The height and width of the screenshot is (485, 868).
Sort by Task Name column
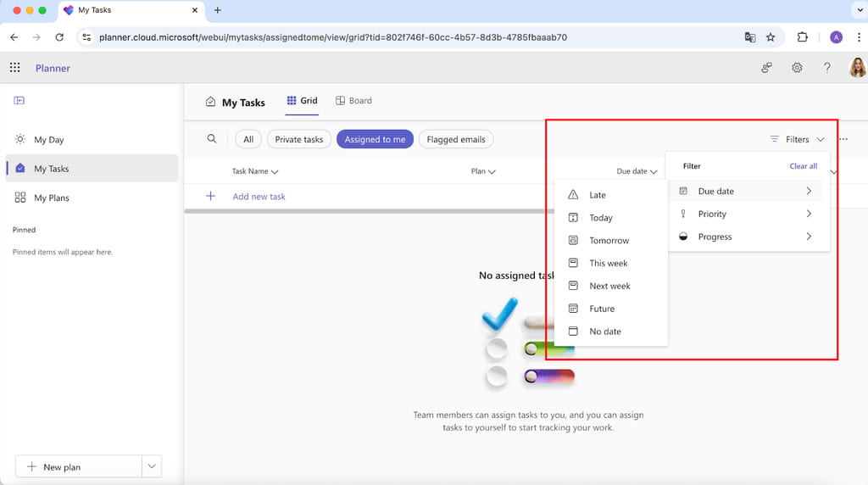254,171
